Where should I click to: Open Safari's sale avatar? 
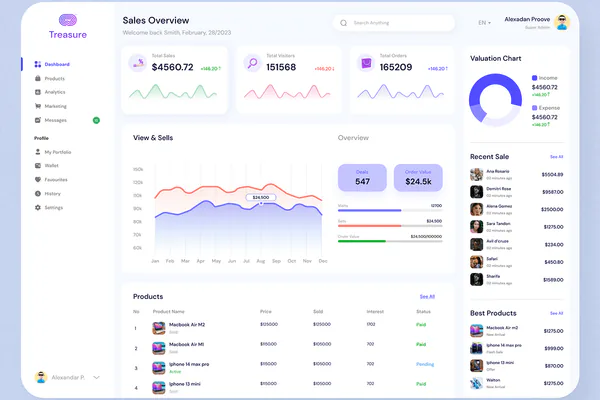tap(476, 262)
